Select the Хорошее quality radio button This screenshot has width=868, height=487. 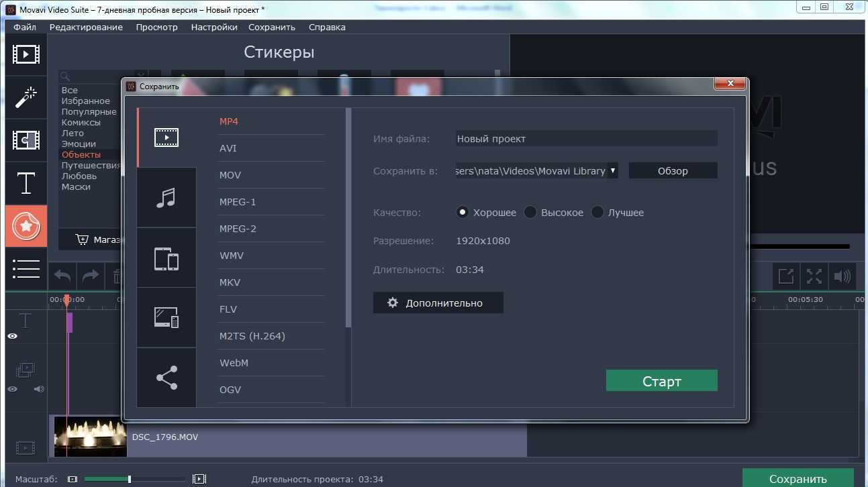tap(462, 213)
